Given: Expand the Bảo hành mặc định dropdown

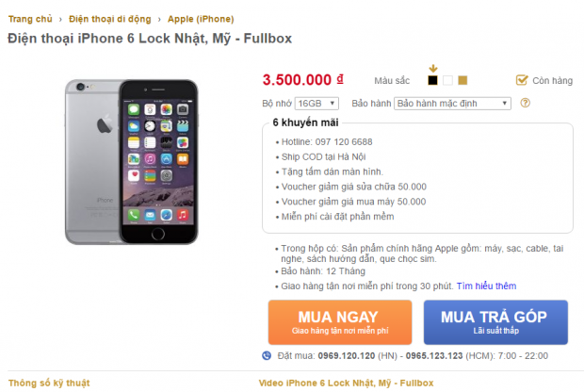Looking at the screenshot, I should pos(452,104).
